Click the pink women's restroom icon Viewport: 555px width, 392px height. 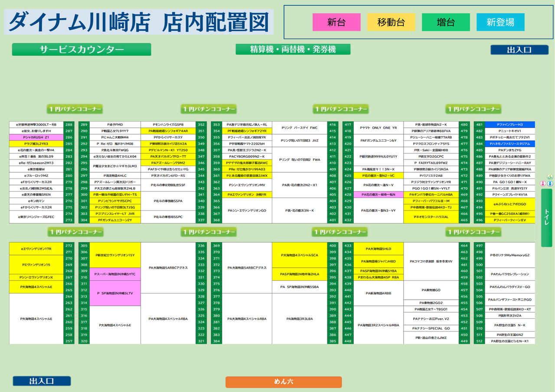tap(542, 184)
